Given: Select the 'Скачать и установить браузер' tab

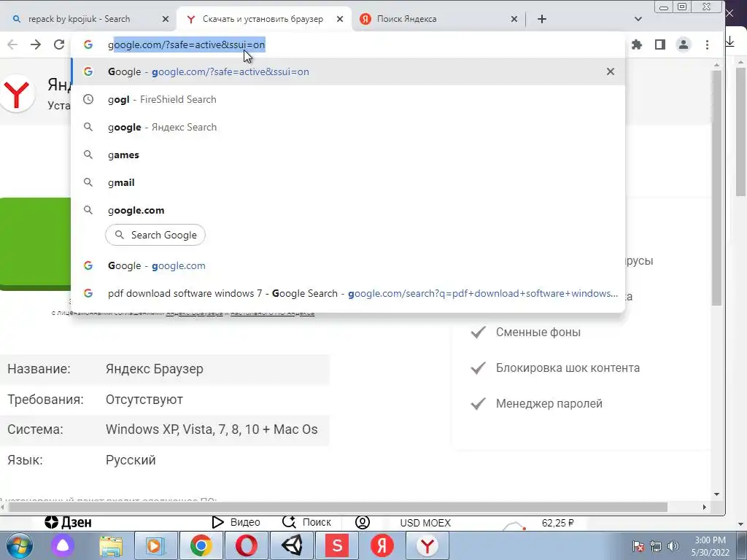Looking at the screenshot, I should [263, 19].
